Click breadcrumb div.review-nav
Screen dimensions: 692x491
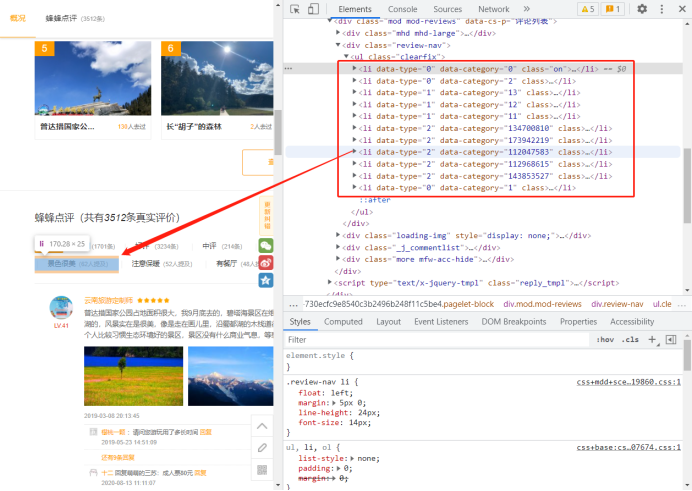point(617,304)
